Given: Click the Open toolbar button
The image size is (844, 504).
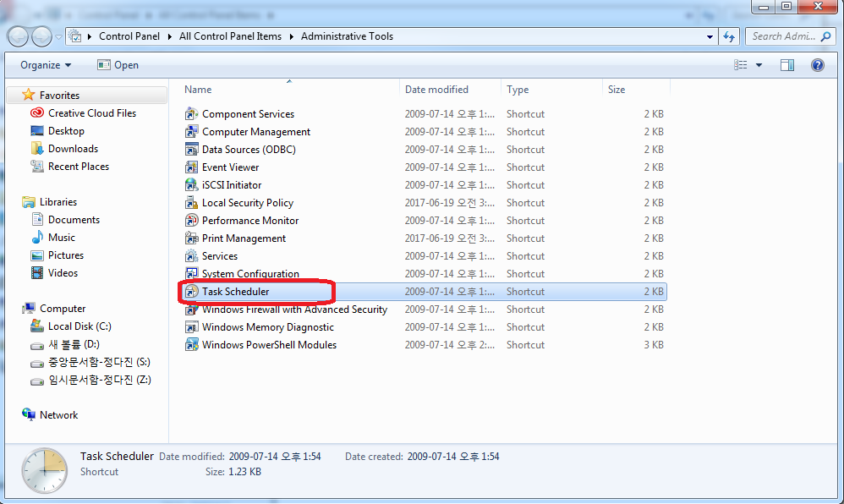Looking at the screenshot, I should coord(118,65).
